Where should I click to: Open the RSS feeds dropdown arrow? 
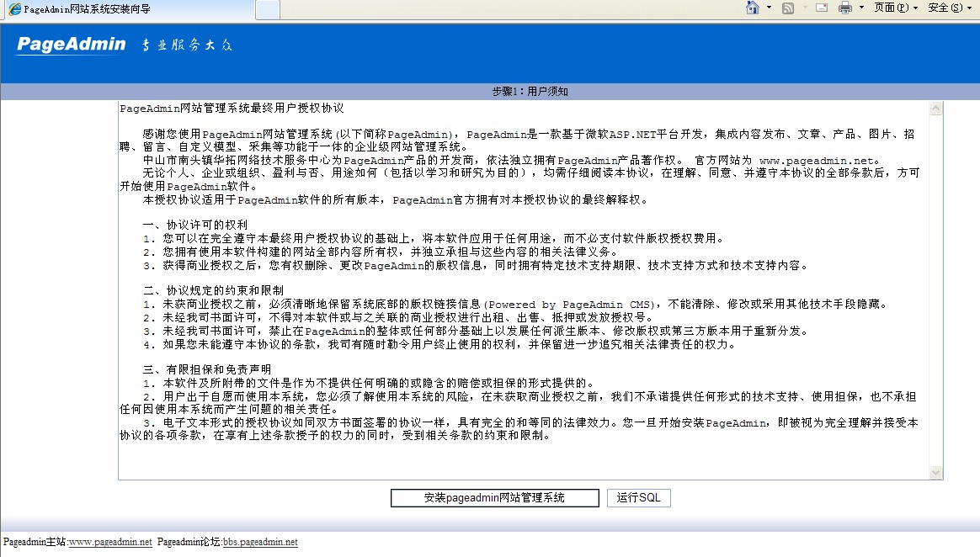tap(804, 8)
